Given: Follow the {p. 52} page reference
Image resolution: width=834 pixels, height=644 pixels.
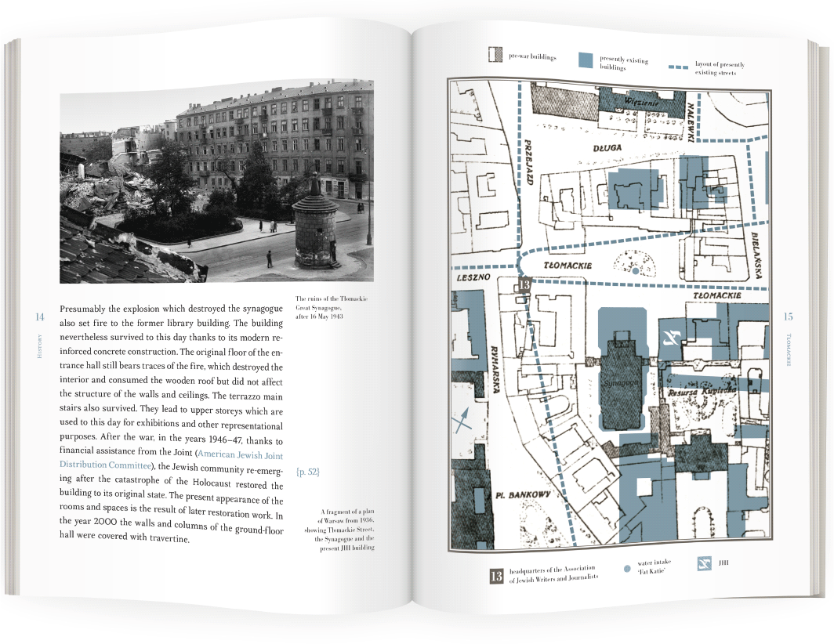Looking at the screenshot, I should pyautogui.click(x=307, y=472).
